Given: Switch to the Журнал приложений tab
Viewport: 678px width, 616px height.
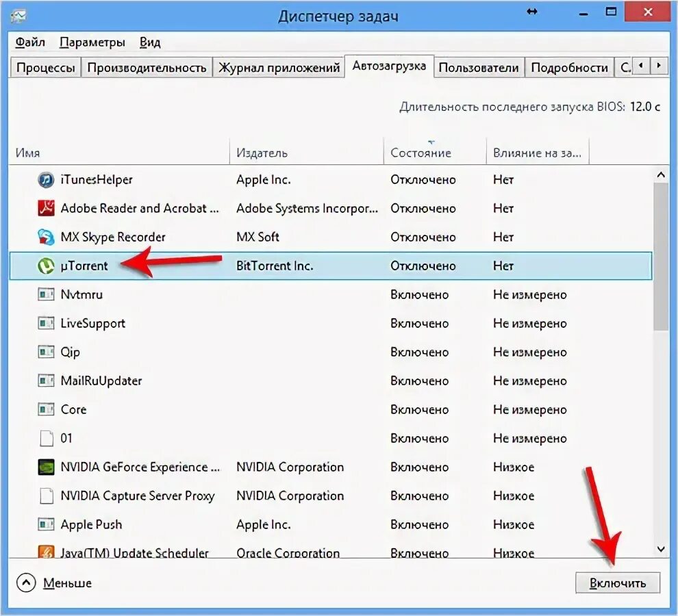Looking at the screenshot, I should [279, 68].
